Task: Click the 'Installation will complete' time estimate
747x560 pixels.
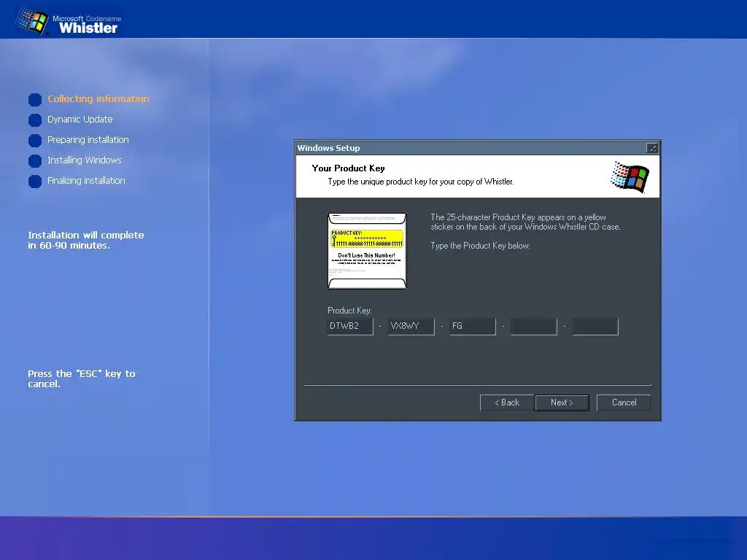Action: point(86,240)
